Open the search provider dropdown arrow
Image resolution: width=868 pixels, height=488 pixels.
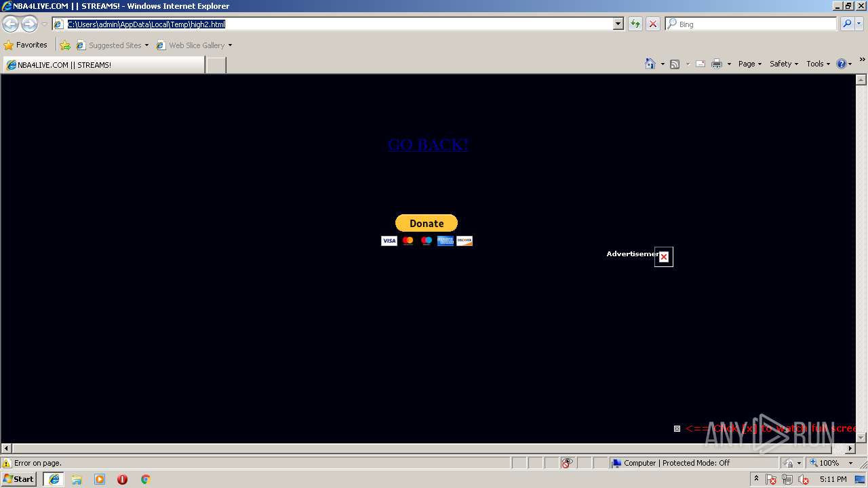click(859, 24)
